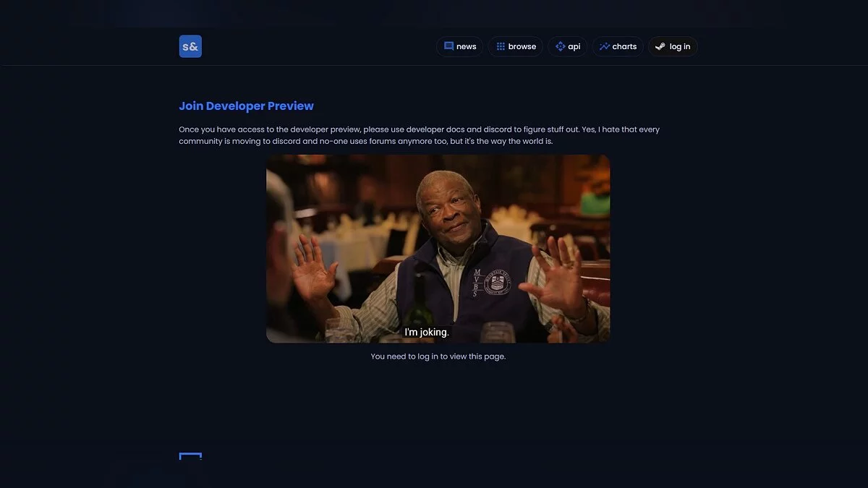The height and width of the screenshot is (488, 868).
Task: Go to the api section
Action: tap(567, 46)
